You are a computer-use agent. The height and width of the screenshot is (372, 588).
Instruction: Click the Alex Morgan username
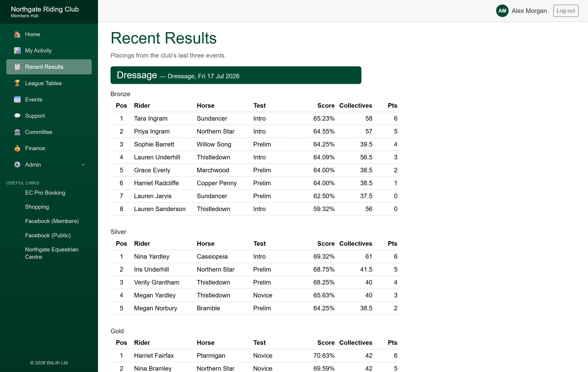529,11
